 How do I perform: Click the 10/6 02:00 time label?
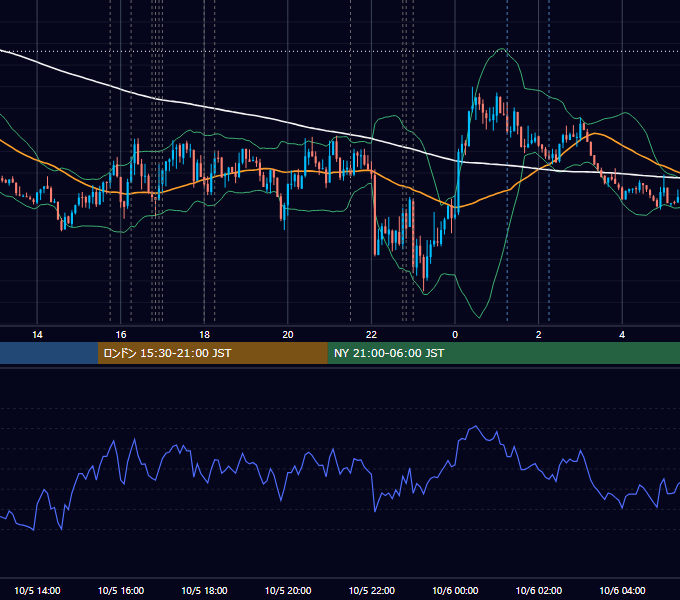pyautogui.click(x=539, y=590)
